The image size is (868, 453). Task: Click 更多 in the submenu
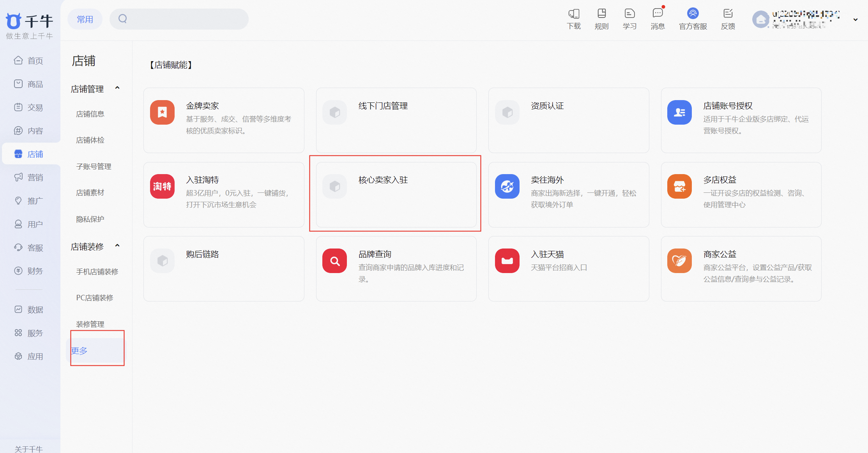79,351
